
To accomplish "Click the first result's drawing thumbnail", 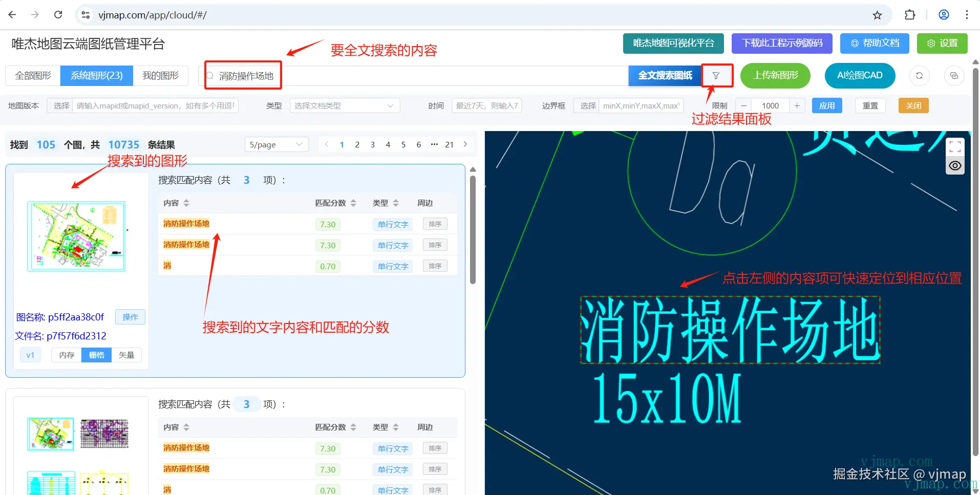I will coord(76,236).
